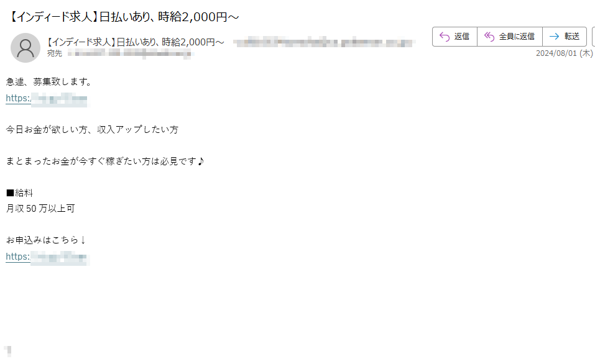Choose the 全員に返信 reply-all button
This screenshot has height=364, width=595.
click(510, 37)
